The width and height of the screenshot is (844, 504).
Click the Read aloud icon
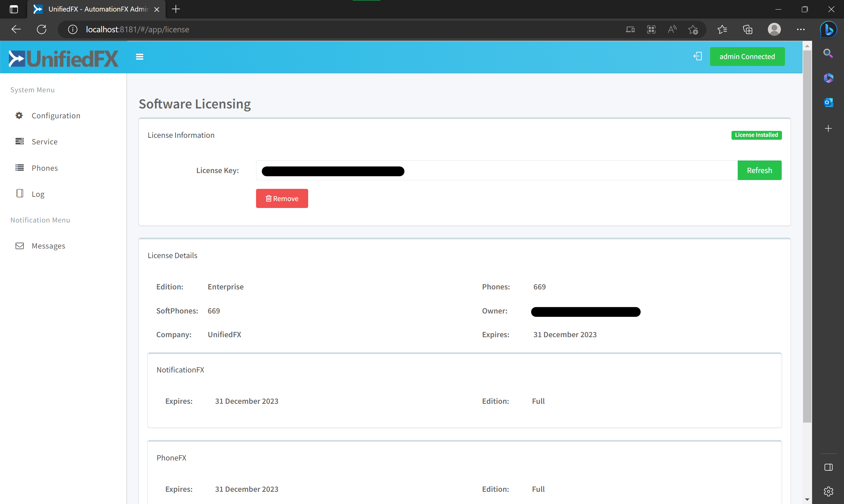672,30
